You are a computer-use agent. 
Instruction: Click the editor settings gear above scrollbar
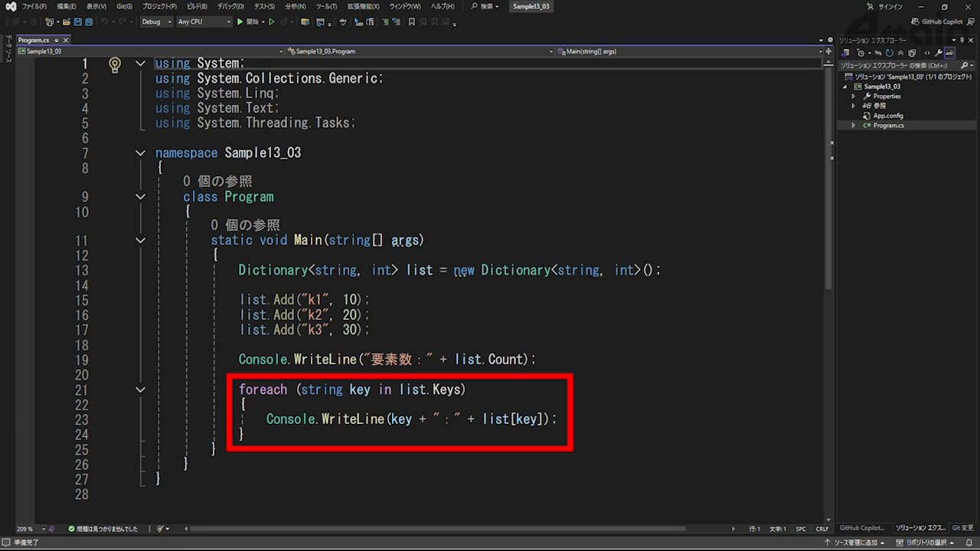830,40
